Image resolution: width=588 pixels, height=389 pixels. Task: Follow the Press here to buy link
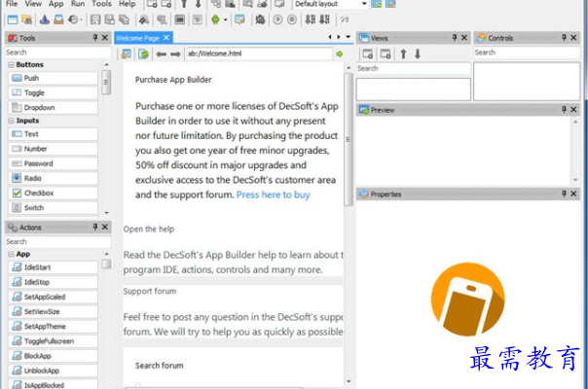click(273, 194)
